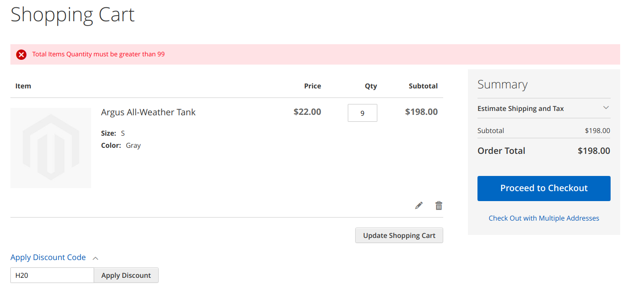644x296 pixels.
Task: Remove the item using the trash icon
Action: [439, 205]
